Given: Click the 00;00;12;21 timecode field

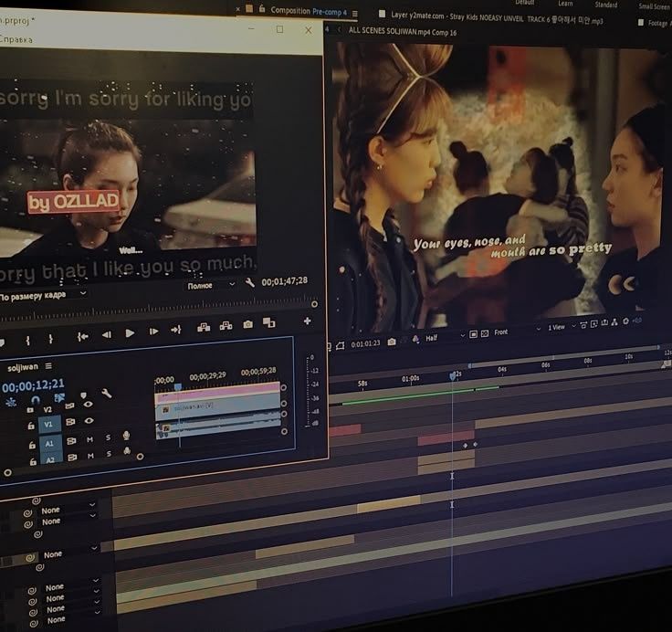Looking at the screenshot, I should [x=33, y=385].
